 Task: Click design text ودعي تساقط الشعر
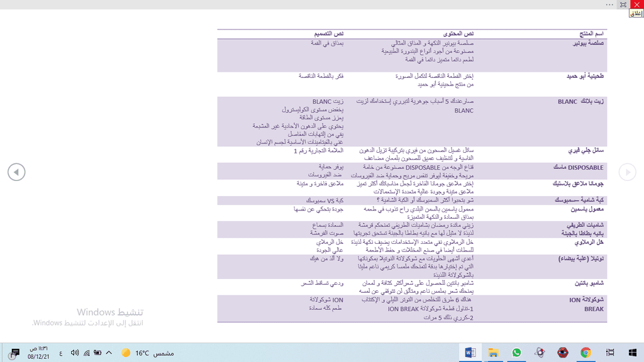tap(323, 283)
